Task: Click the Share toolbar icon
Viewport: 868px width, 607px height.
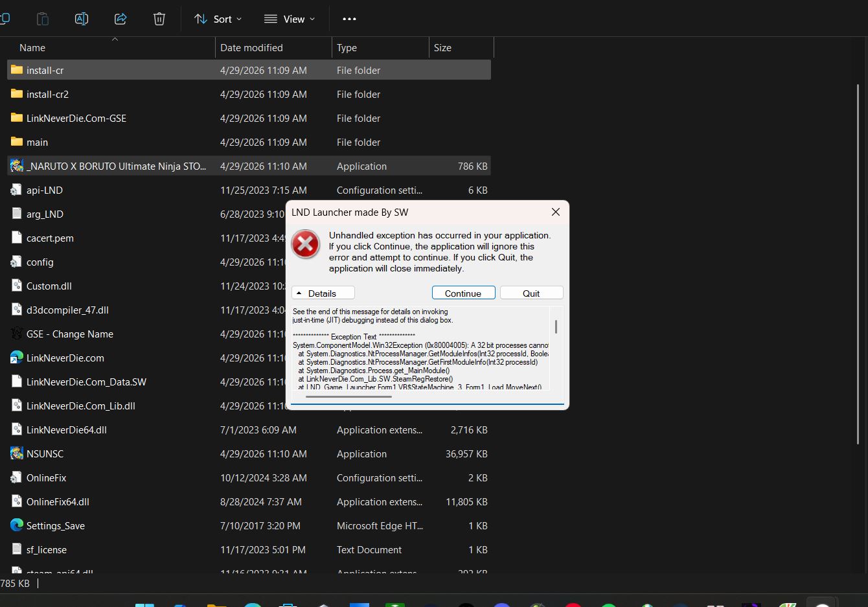Action: click(120, 19)
